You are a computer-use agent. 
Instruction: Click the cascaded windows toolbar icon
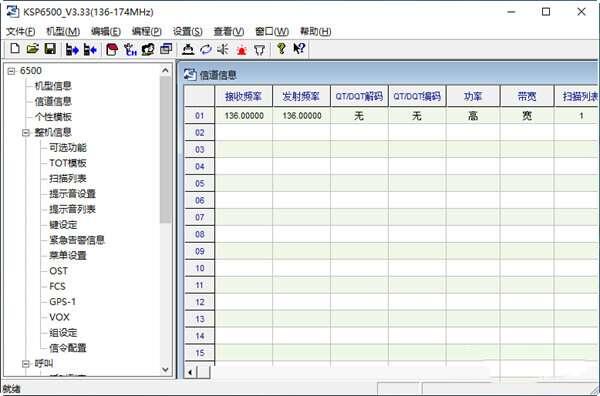coord(166,49)
